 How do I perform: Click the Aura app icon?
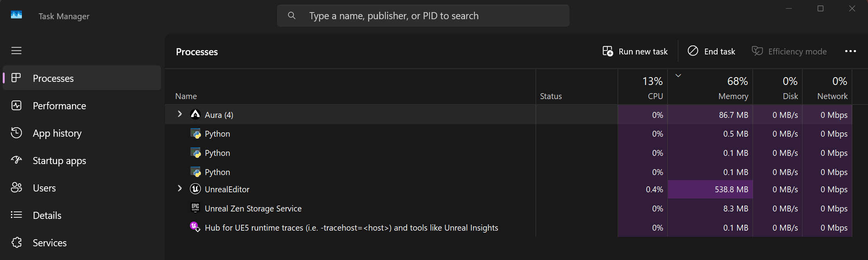195,115
